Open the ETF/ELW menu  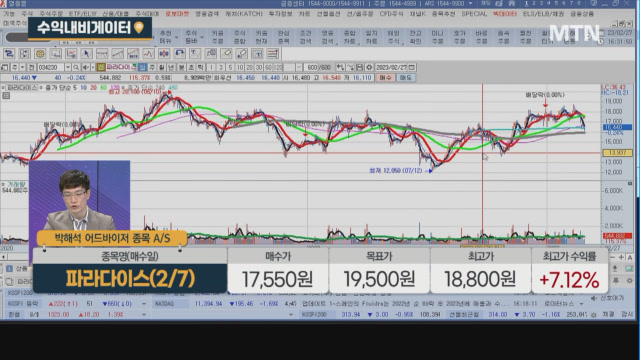pos(83,14)
